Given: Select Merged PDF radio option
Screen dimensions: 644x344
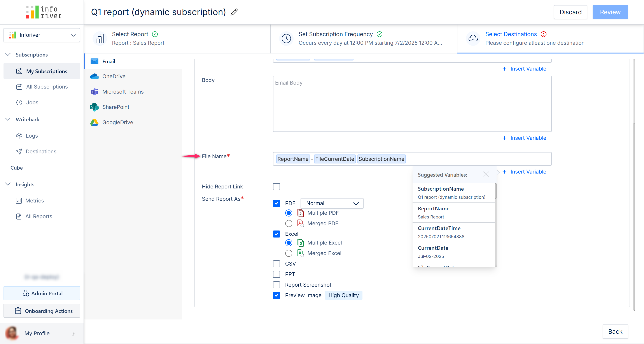Looking at the screenshot, I should [289, 223].
